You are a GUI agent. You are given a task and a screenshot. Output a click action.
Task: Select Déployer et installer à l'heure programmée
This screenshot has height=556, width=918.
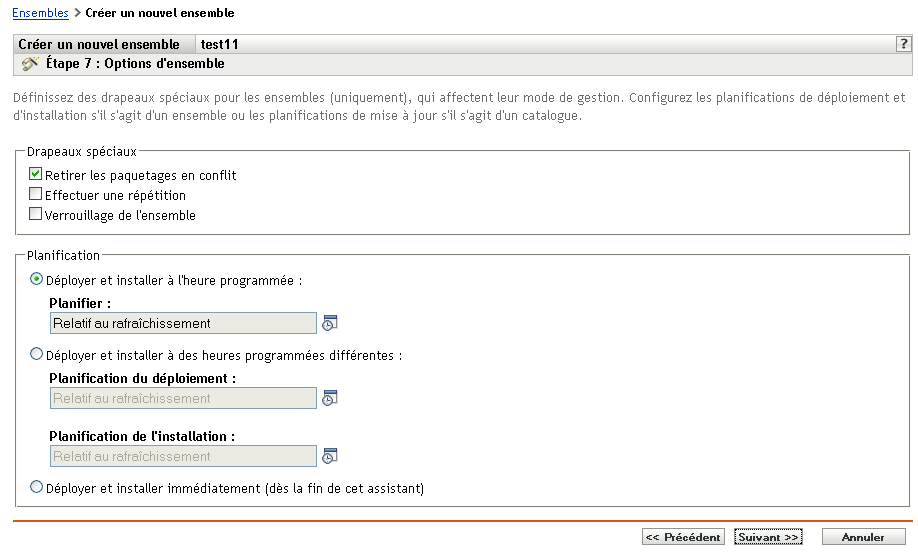coord(38,281)
